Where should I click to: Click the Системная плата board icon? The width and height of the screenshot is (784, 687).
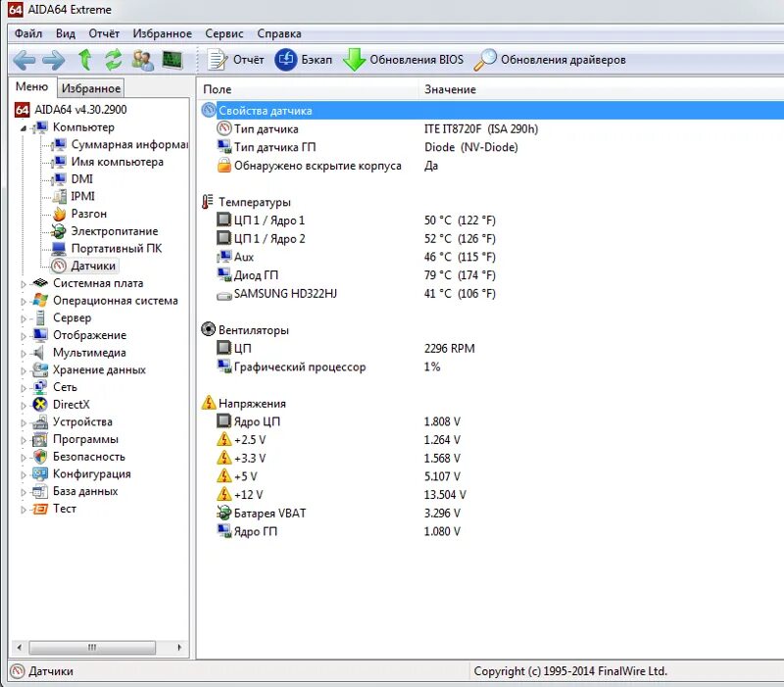point(40,283)
